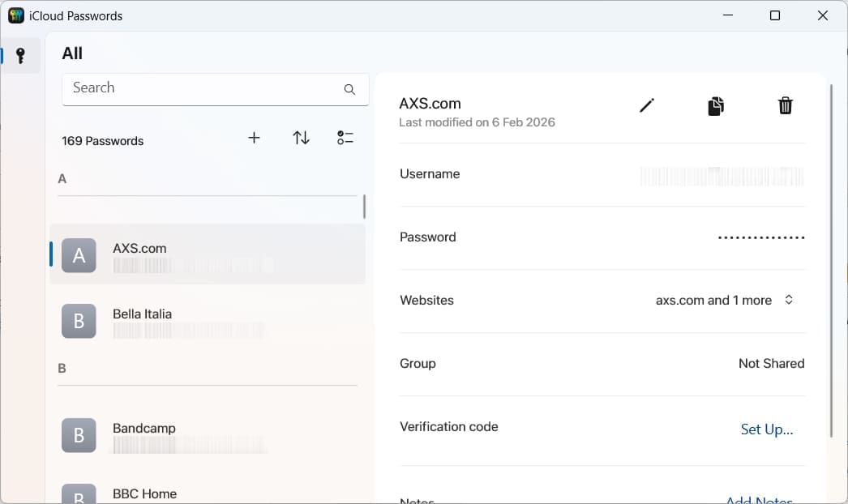The image size is (848, 504).
Task: Click the 'AXS.com' detail title
Action: coord(430,103)
